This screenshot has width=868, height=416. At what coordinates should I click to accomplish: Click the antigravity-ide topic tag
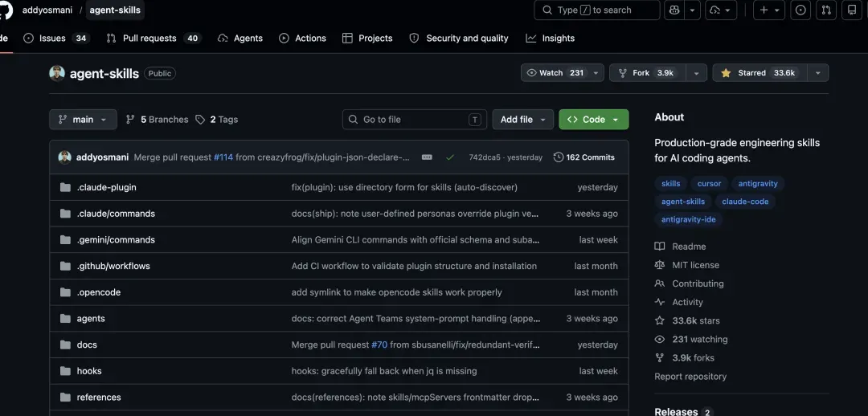tap(688, 219)
